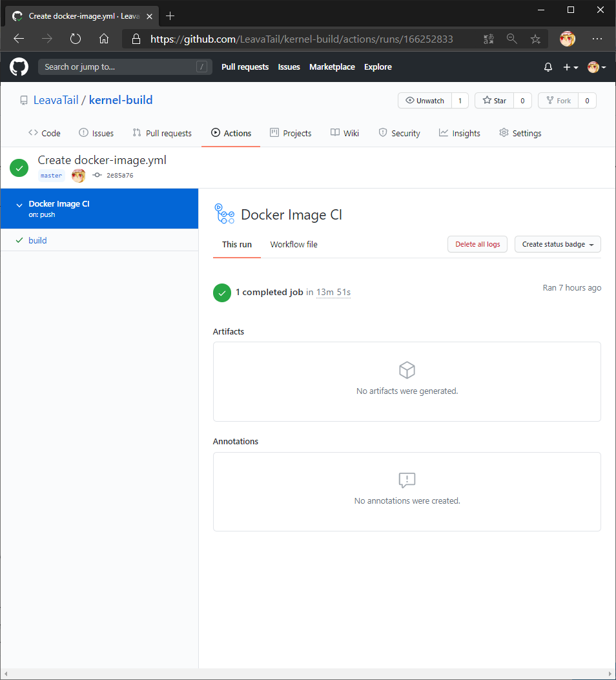Open Marketplace in the GitHub header
Screen dimensions: 616x680
[x=332, y=67]
